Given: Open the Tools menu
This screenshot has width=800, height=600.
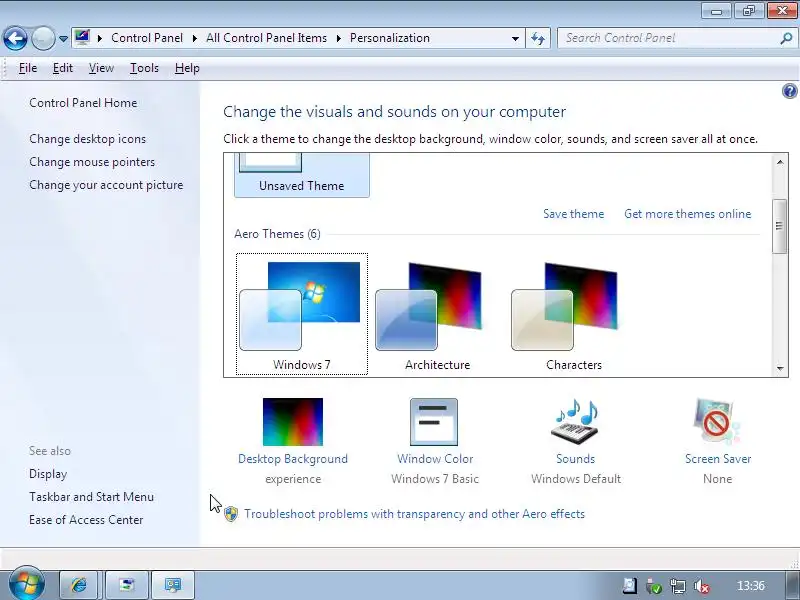Looking at the screenshot, I should coord(144,68).
